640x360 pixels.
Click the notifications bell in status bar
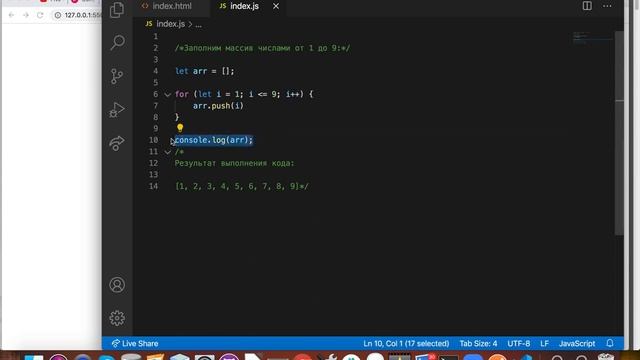pyautogui.click(x=609, y=343)
